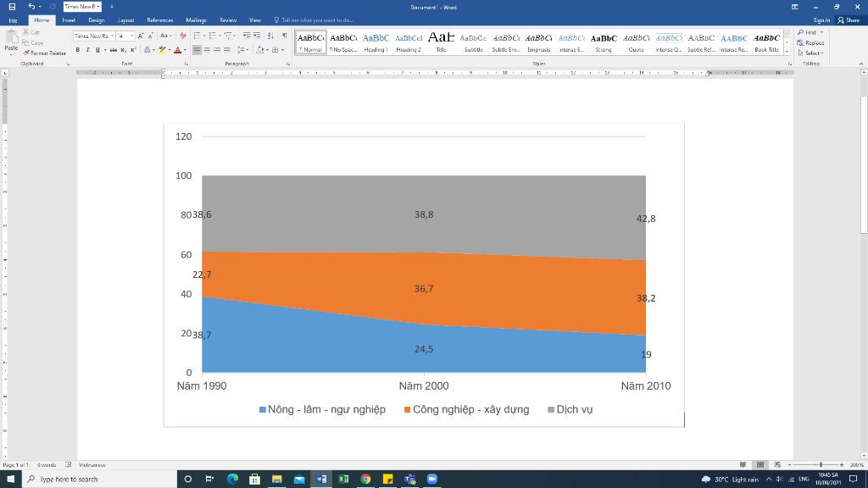The width and height of the screenshot is (868, 488).
Task: Open the font name dropdown in the ribbon
Action: click(112, 36)
